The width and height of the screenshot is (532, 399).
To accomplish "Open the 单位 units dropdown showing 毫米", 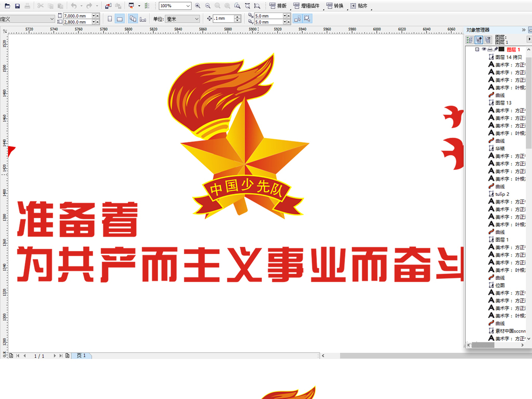I will coord(182,18).
